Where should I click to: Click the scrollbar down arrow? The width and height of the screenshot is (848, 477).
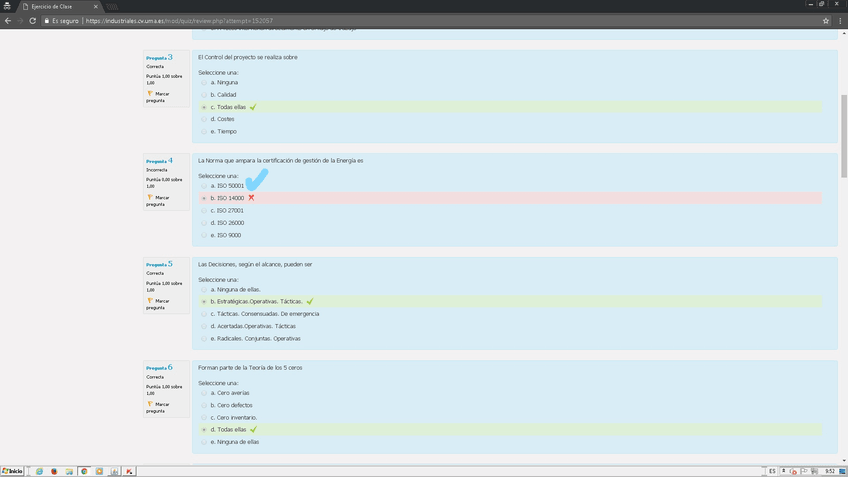pos(843,460)
